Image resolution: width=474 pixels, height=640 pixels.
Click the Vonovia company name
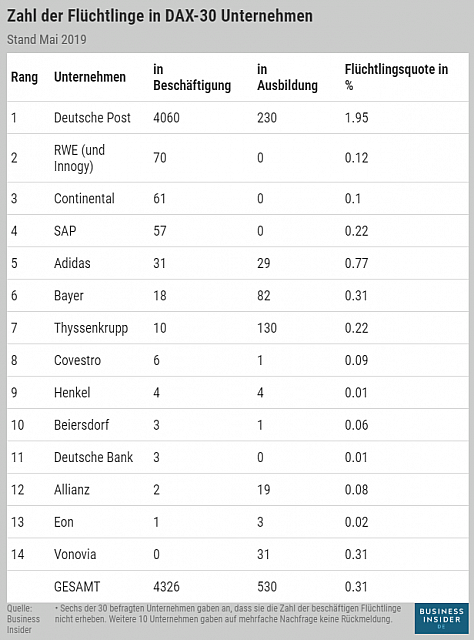coord(75,554)
